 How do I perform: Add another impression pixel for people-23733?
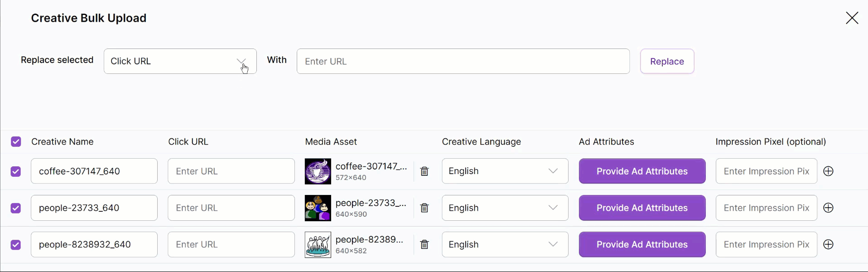(829, 208)
